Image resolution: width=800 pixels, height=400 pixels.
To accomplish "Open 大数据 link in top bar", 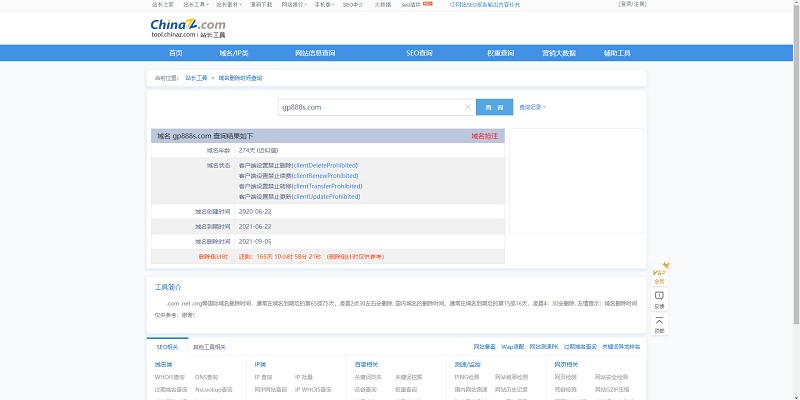I will point(383,4).
